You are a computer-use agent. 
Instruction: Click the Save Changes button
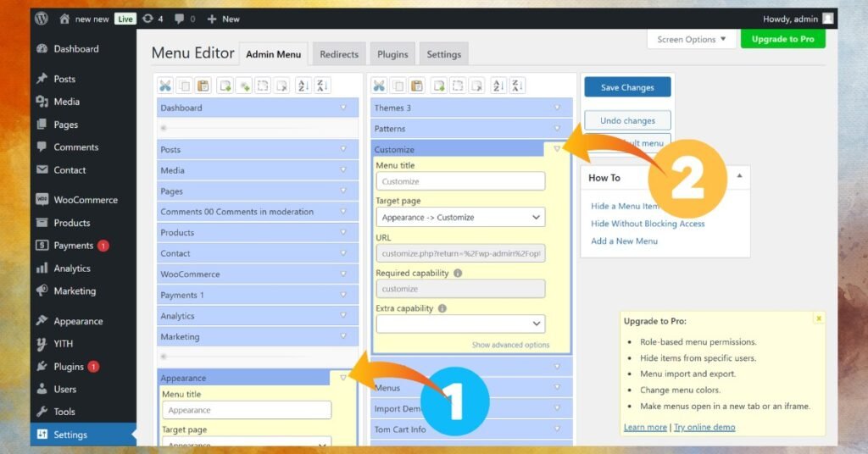coord(627,87)
